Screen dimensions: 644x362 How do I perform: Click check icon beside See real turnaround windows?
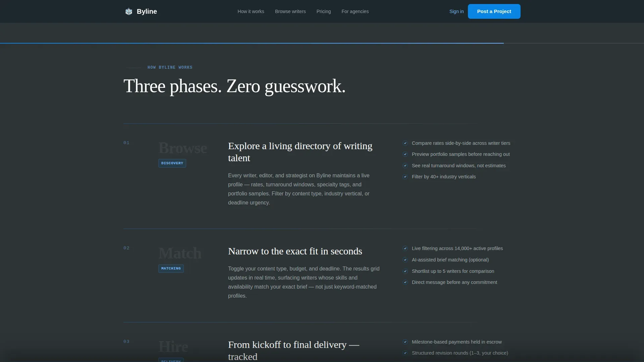(x=405, y=166)
